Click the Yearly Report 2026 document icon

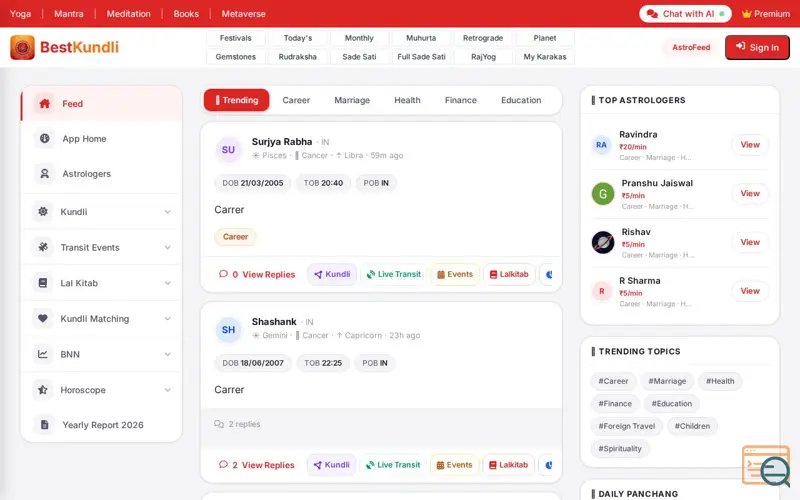click(45, 424)
